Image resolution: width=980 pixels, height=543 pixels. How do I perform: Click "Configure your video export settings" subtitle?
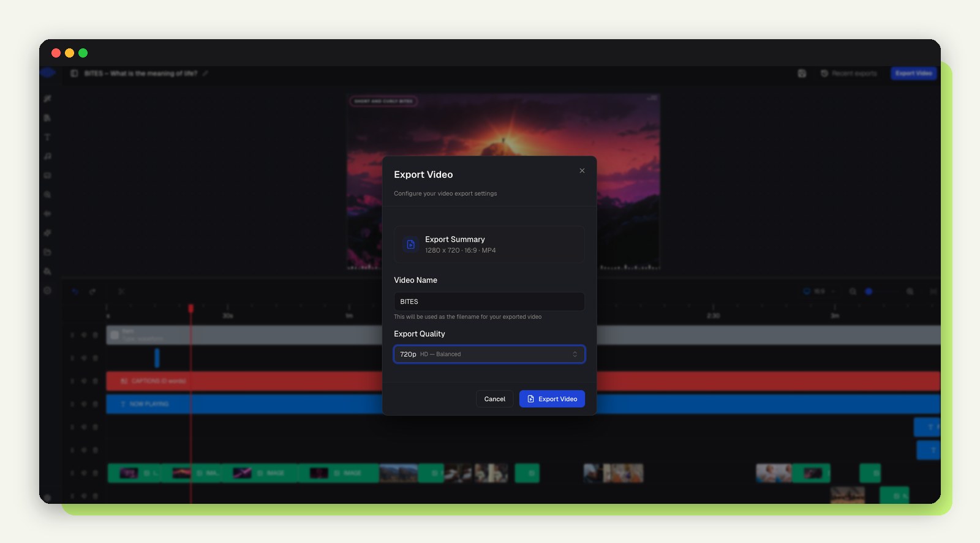445,193
